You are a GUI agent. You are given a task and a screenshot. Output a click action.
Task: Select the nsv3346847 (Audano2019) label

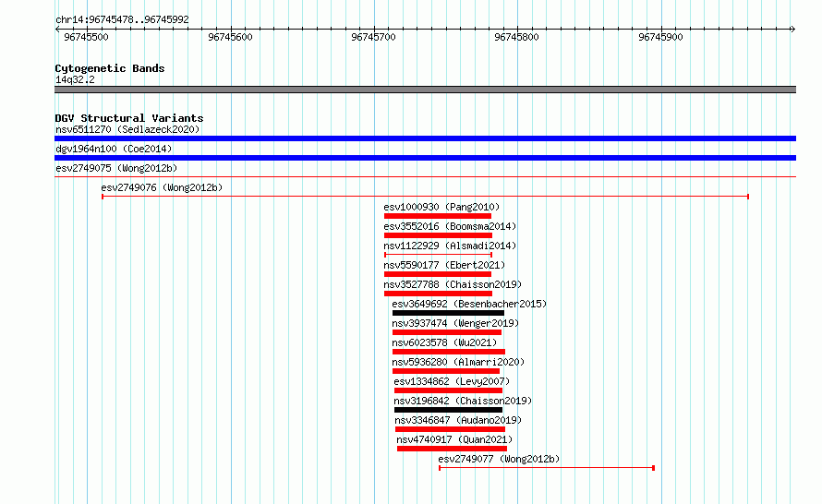coord(458,420)
